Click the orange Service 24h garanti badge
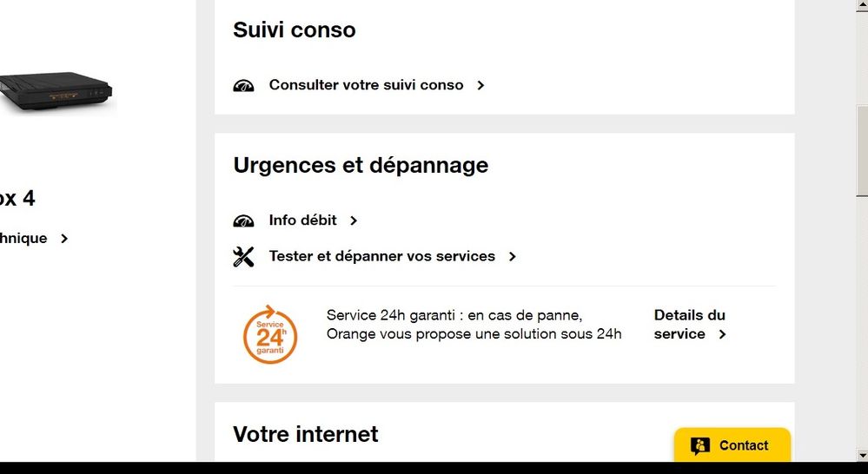 [270, 334]
